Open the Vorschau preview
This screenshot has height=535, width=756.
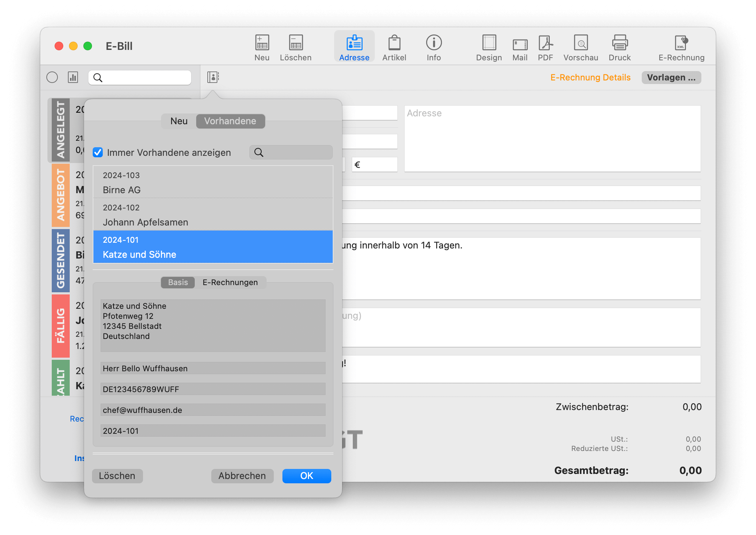580,46
